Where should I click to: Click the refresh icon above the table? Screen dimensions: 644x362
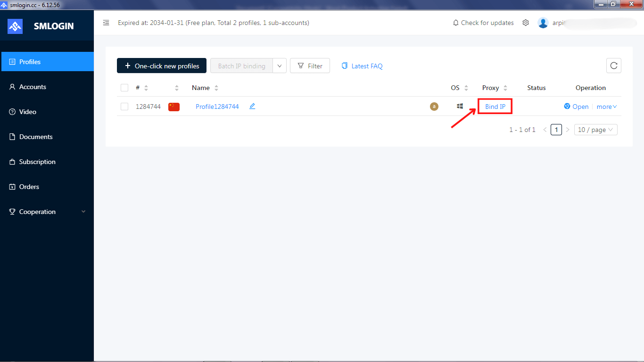pyautogui.click(x=613, y=66)
